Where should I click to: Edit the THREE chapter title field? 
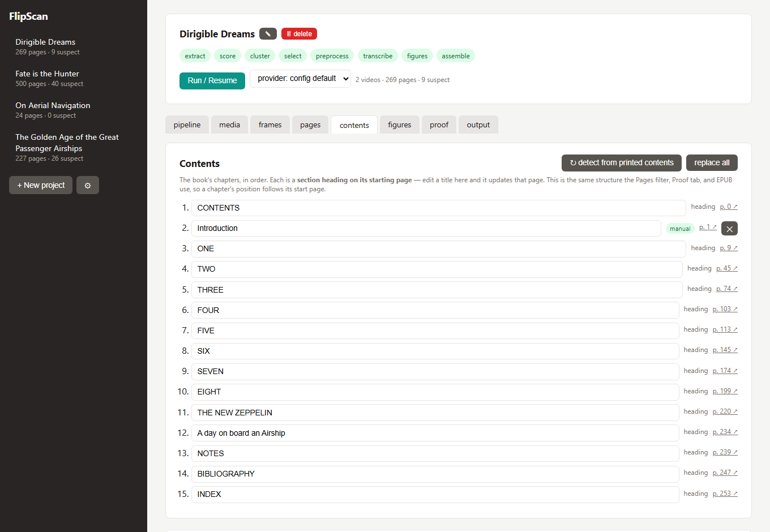pos(437,290)
